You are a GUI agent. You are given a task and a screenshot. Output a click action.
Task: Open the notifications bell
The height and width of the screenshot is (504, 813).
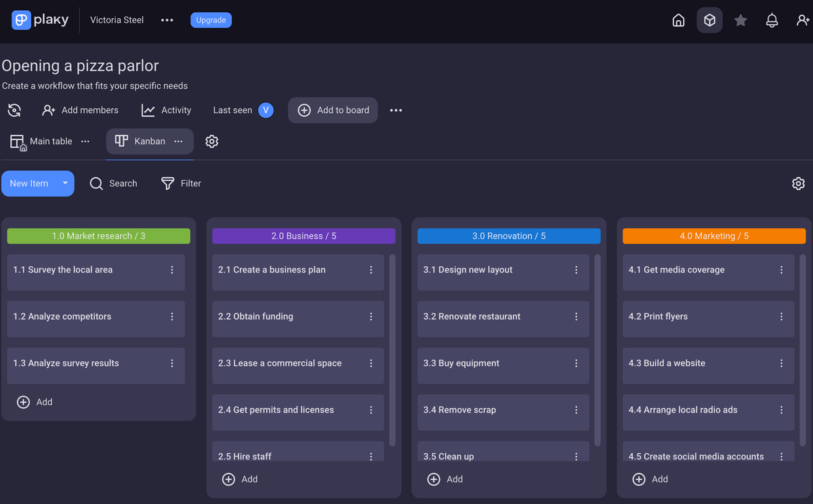pyautogui.click(x=772, y=20)
